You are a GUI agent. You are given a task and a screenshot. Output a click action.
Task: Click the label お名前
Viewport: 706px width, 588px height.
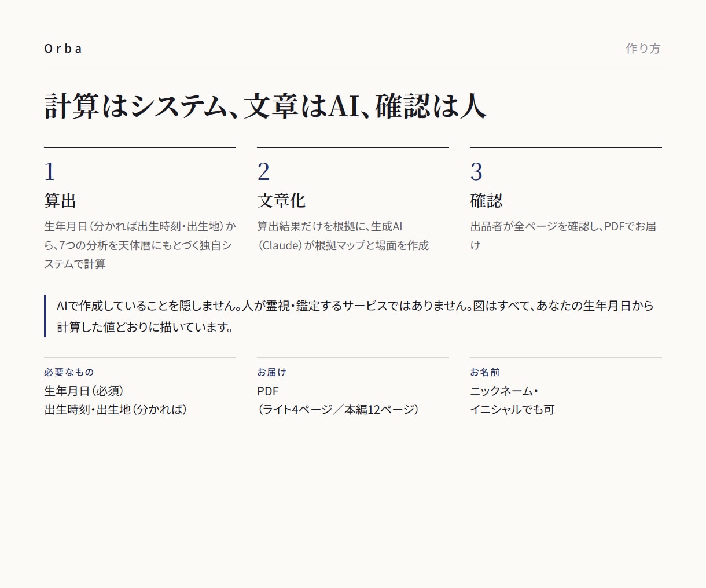[485, 372]
